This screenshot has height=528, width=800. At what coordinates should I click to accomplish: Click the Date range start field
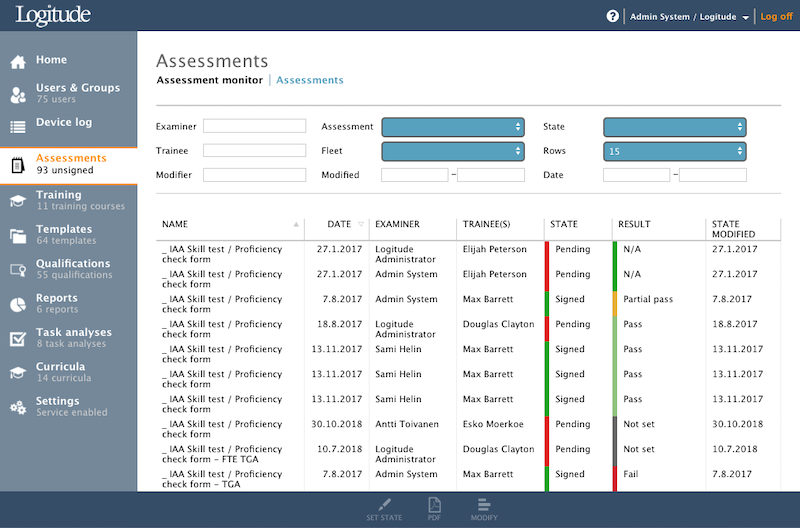(636, 174)
